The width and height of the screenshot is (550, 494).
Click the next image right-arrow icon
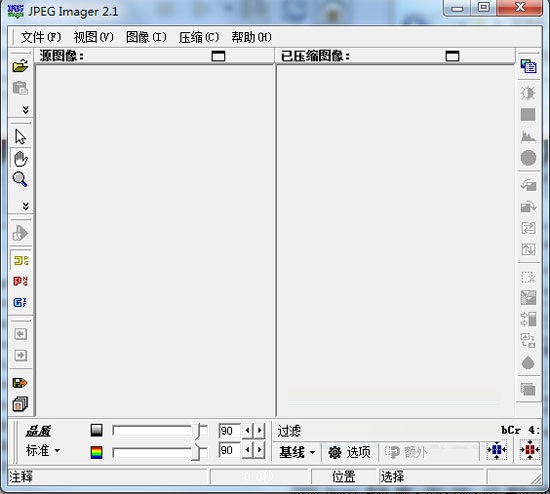pos(21,355)
